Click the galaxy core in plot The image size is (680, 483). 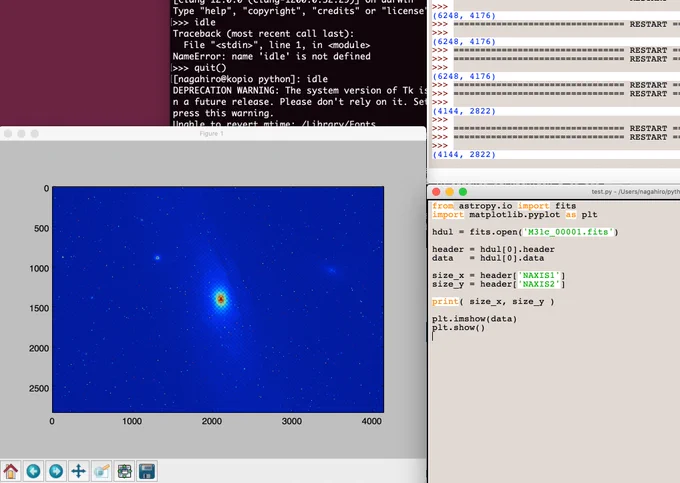[x=221, y=299]
